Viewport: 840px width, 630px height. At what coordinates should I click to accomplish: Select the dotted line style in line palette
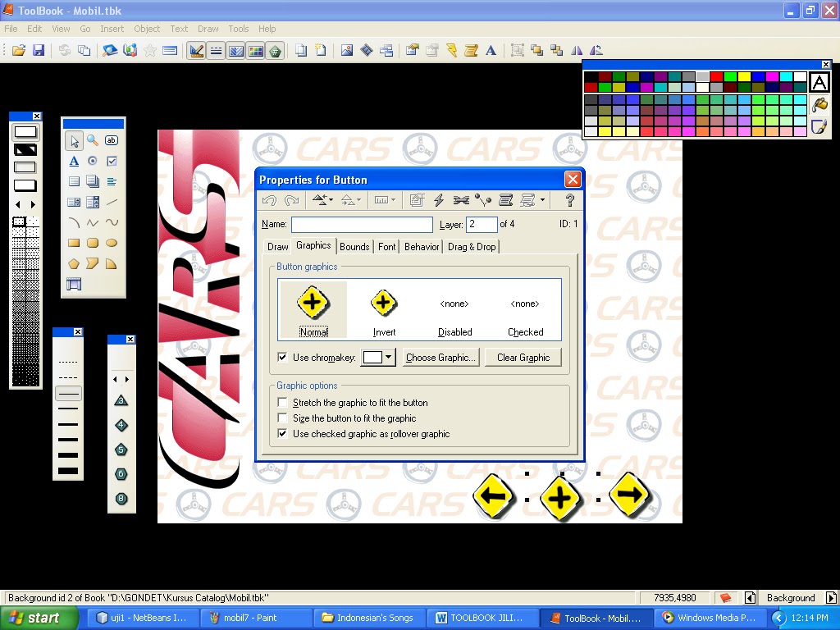[68, 362]
